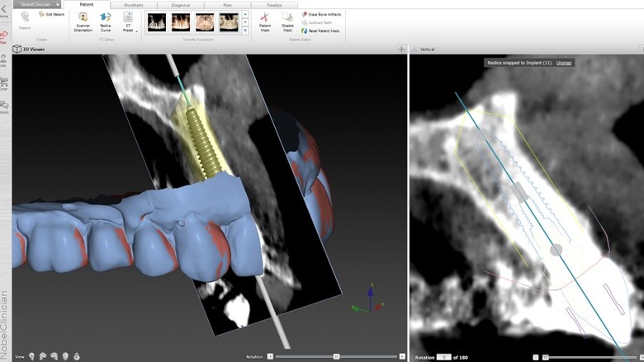This screenshot has width=644, height=362.
Task: Open the Reslice Curve tool
Action: pos(106,18)
